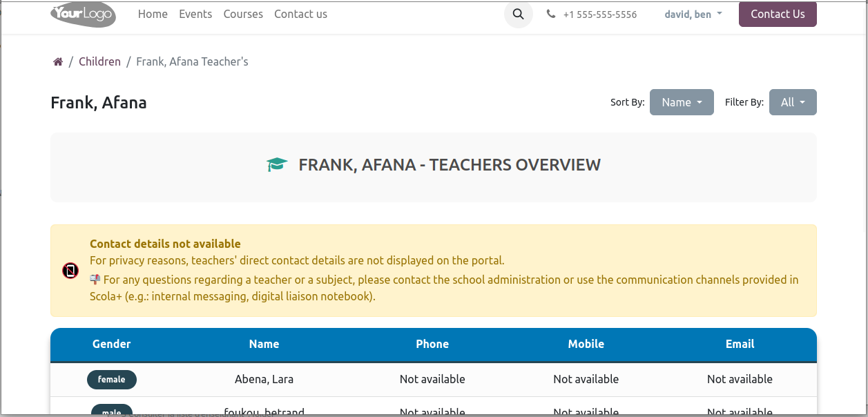Click the mailbox emoji in notice
Viewport: 868px width, 417px height.
pyautogui.click(x=95, y=280)
